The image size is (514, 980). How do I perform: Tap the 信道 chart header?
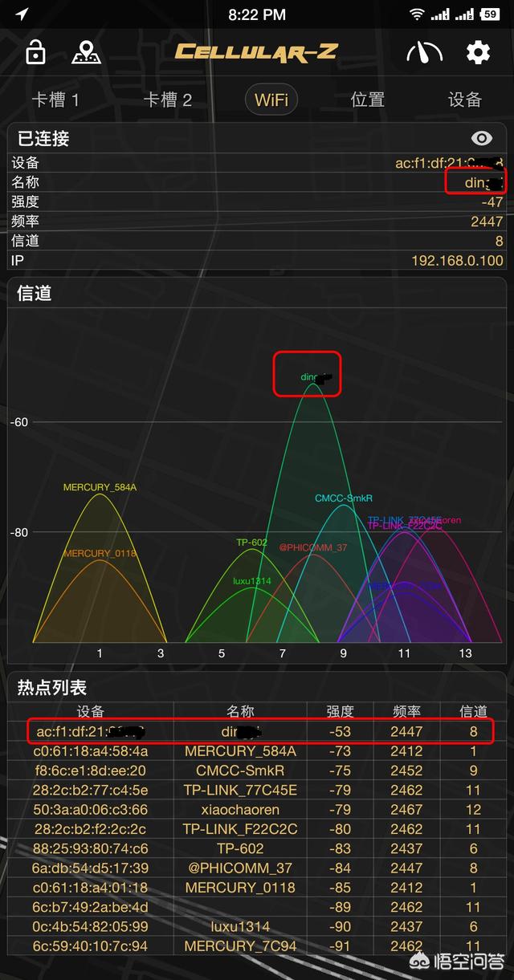click(x=35, y=293)
